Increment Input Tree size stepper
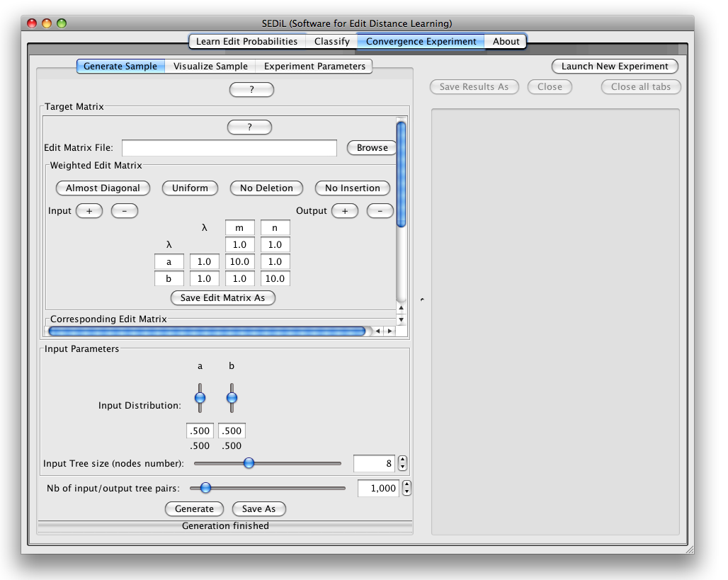 pos(403,460)
